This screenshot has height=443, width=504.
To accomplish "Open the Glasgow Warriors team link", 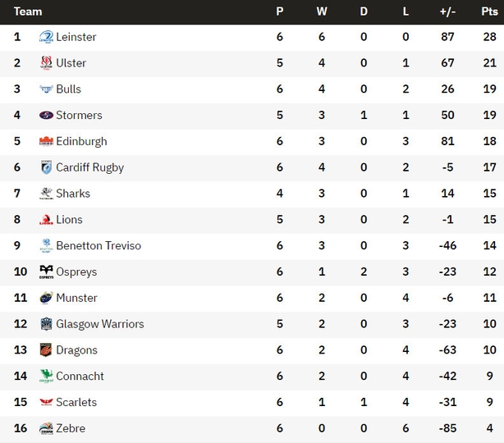I will 99,324.
